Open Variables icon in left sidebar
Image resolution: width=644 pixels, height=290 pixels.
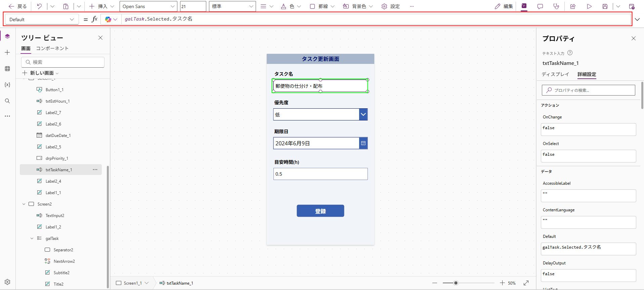7,85
